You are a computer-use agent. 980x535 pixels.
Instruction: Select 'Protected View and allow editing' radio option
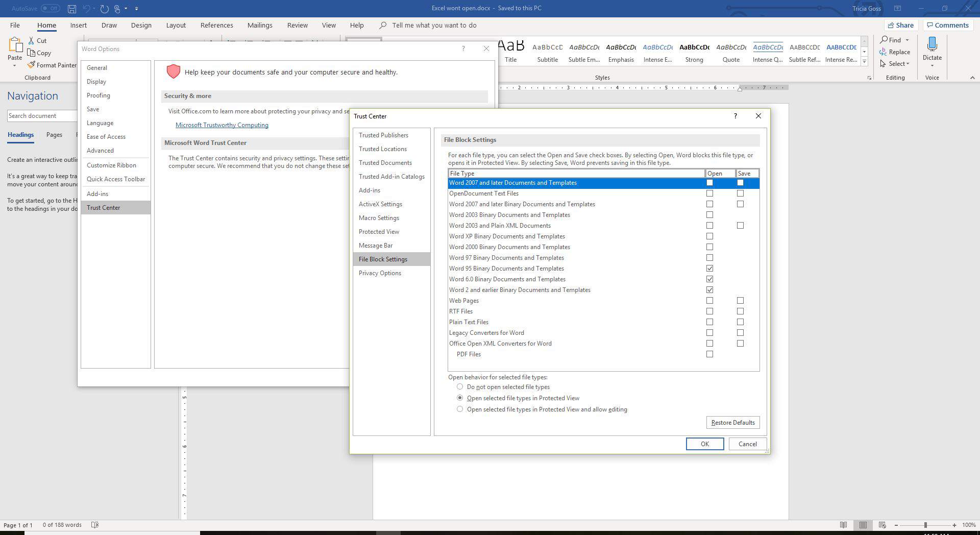click(460, 409)
